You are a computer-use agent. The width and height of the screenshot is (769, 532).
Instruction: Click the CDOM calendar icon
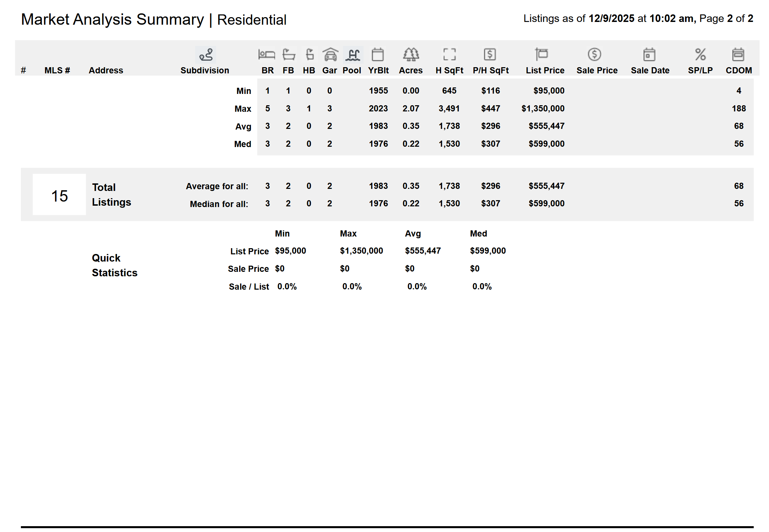[x=738, y=55]
